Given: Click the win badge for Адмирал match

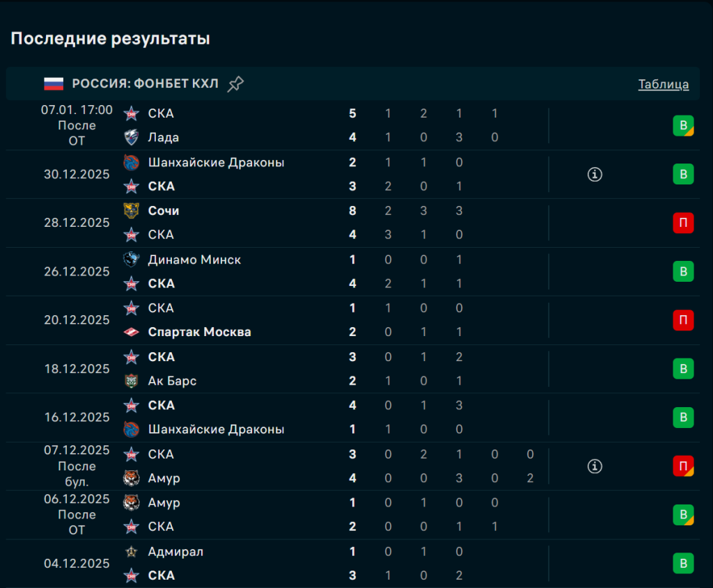Looking at the screenshot, I should 683,564.
